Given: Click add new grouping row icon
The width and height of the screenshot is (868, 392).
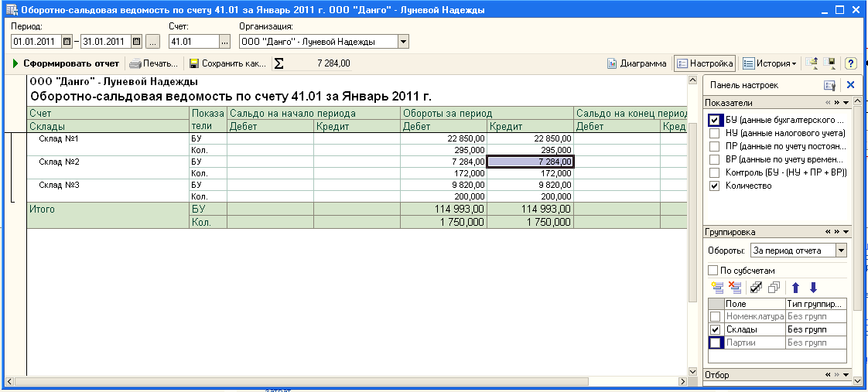Looking at the screenshot, I should 717,288.
